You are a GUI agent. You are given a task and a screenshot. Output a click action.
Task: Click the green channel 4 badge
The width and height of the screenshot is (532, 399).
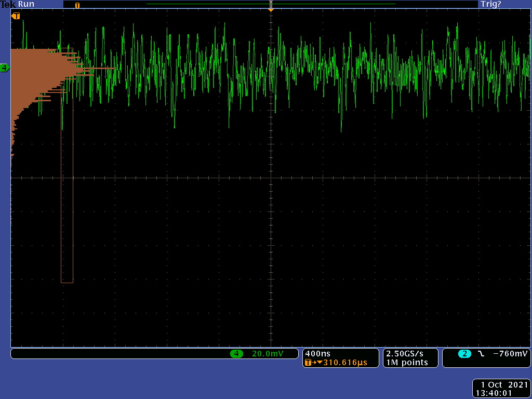[x=237, y=354]
